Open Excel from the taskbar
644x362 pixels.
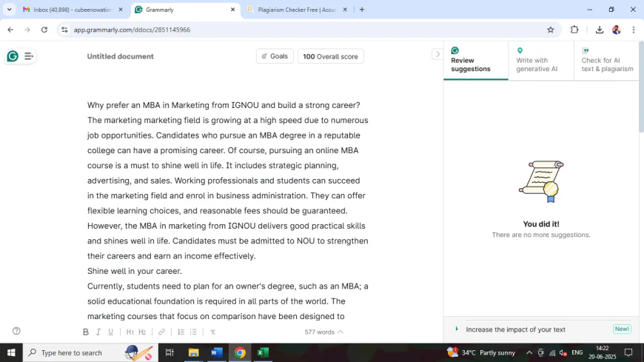tap(263, 352)
